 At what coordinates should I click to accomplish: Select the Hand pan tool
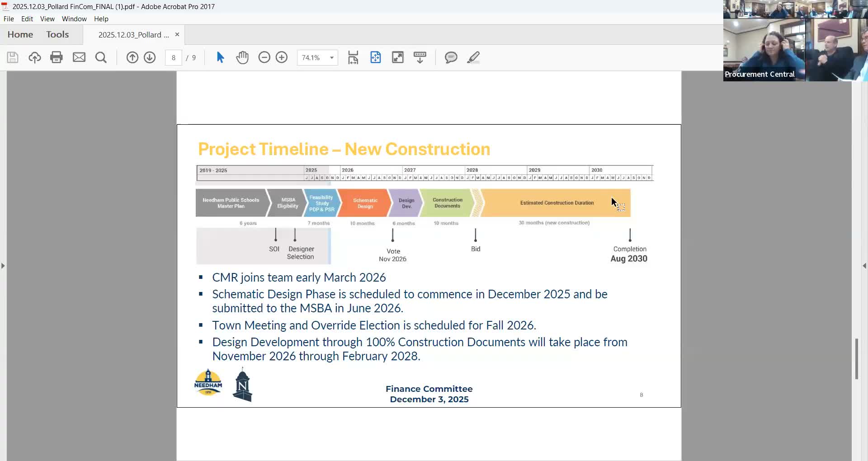242,57
